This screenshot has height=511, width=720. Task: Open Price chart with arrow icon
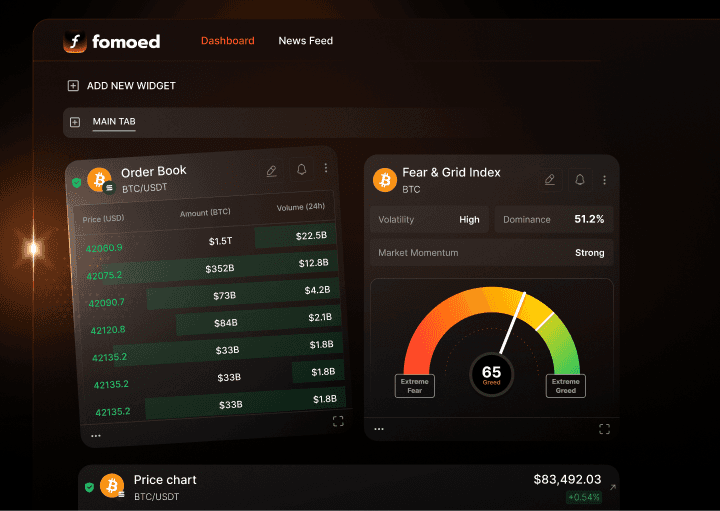(x=613, y=487)
